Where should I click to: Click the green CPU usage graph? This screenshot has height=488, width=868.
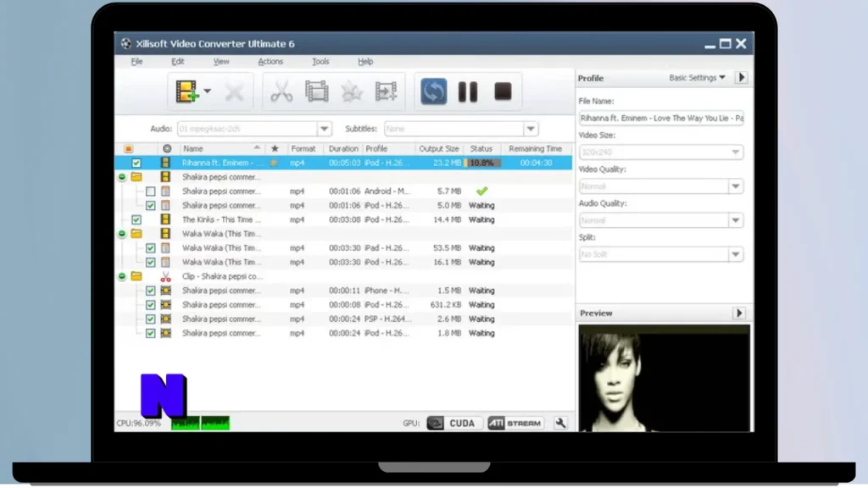[x=200, y=424]
